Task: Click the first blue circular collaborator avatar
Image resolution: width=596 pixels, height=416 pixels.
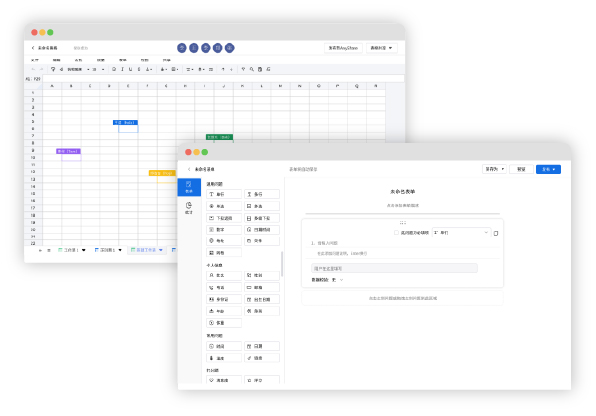Action: [182, 48]
